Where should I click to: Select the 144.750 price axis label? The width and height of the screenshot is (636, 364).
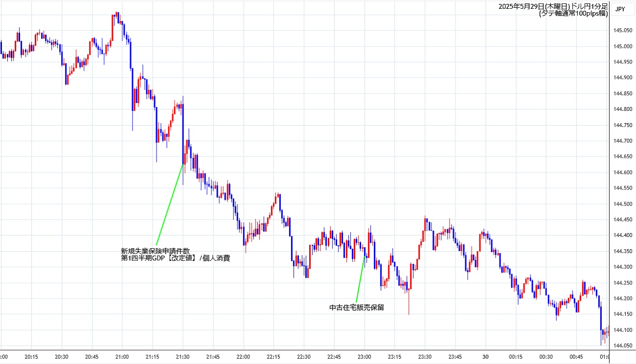point(622,125)
